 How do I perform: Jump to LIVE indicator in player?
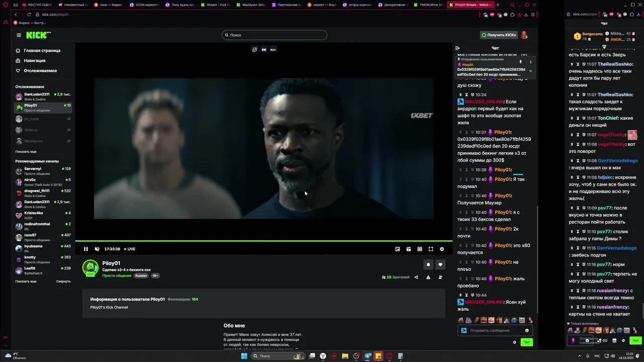130,249
